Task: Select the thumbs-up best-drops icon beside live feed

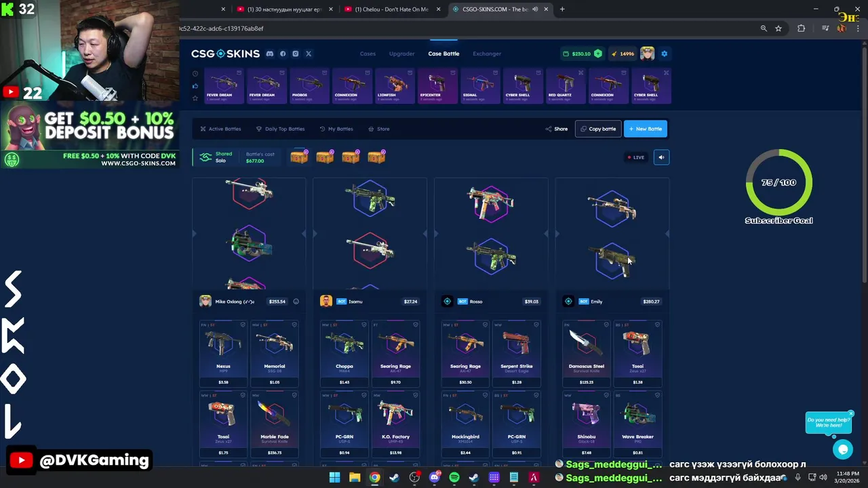Action: (195, 86)
